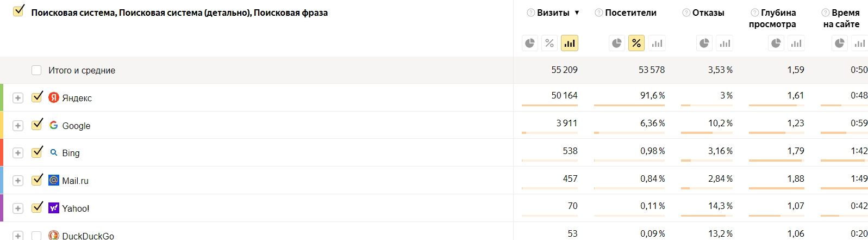Image resolution: width=868 pixels, height=240 pixels.
Task: Click pie chart icon under Отказы
Action: [x=704, y=43]
